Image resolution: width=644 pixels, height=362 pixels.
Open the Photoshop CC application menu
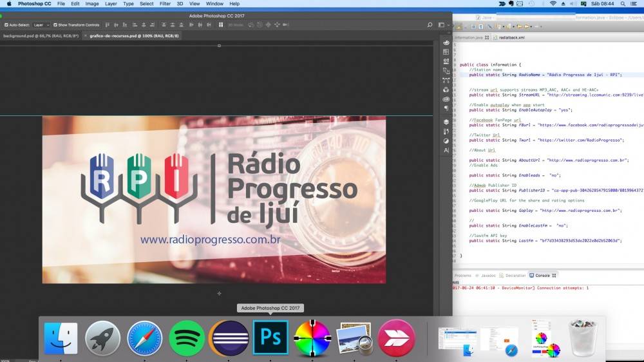35,4
